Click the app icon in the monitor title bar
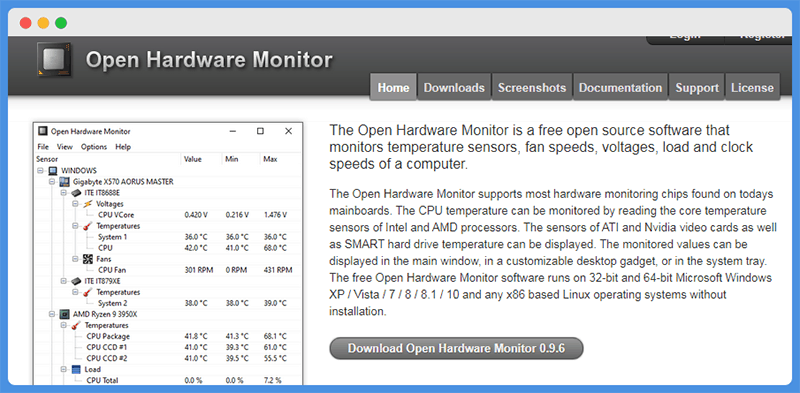The width and height of the screenshot is (800, 393). click(x=43, y=131)
